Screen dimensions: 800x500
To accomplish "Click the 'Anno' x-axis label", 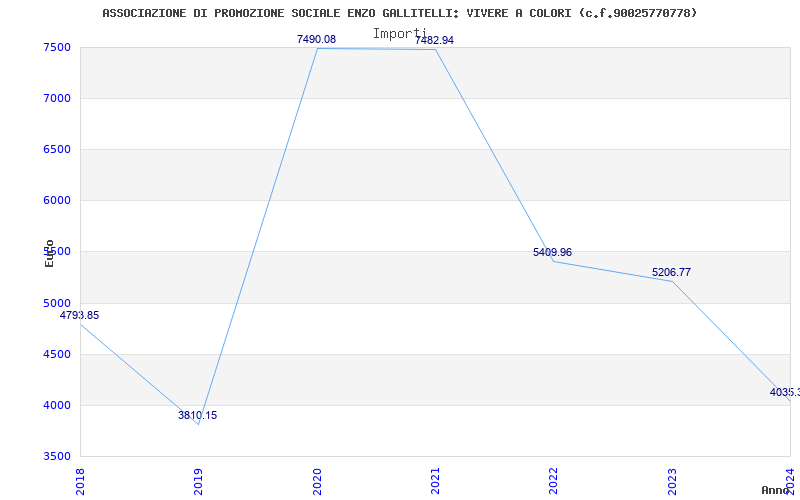I will coord(776,490).
